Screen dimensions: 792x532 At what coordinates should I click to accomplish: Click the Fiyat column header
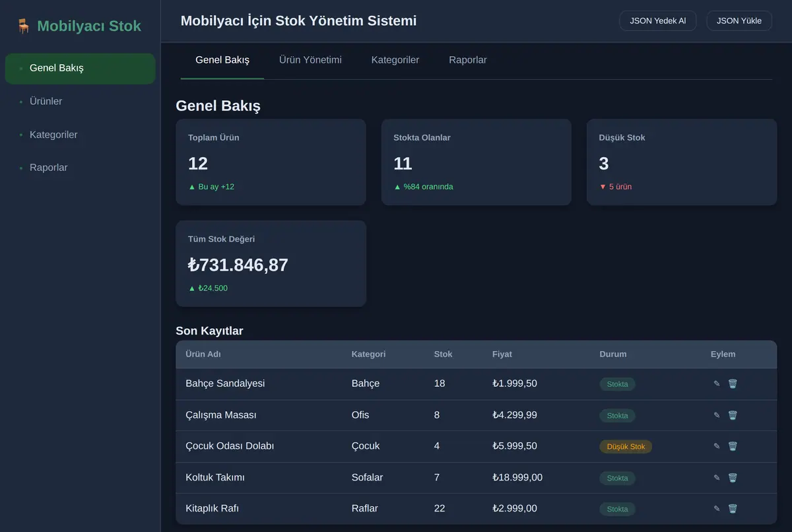[x=502, y=354]
